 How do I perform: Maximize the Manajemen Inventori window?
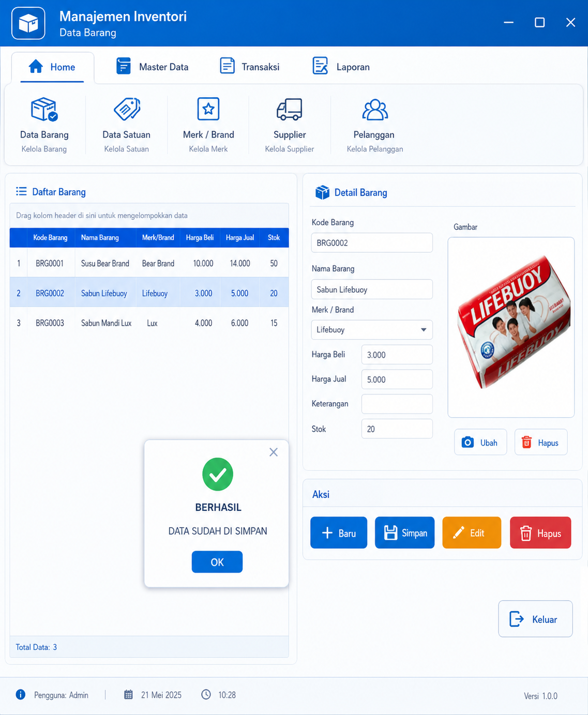pyautogui.click(x=539, y=22)
